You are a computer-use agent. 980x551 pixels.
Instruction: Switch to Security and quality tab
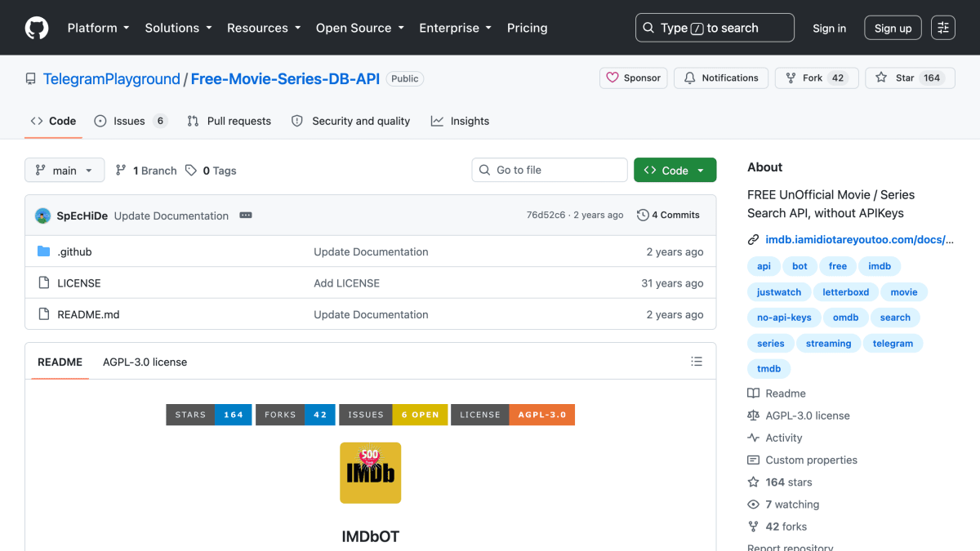351,121
